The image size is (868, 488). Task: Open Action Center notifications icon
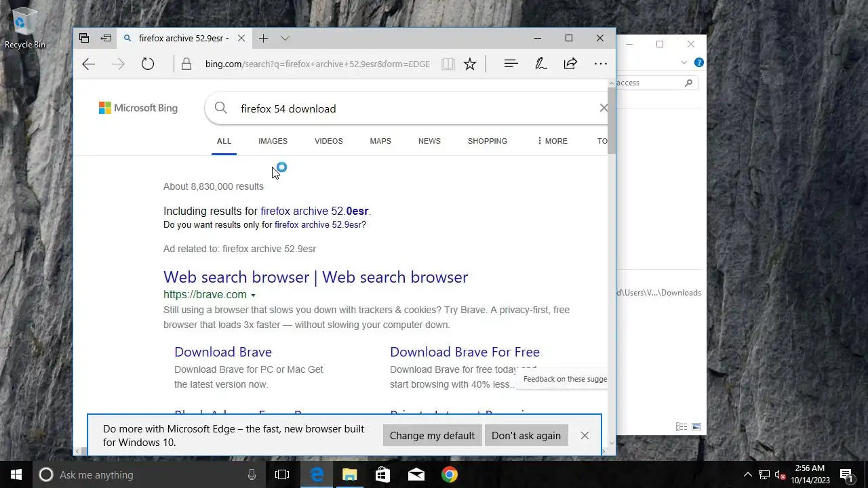tap(847, 474)
